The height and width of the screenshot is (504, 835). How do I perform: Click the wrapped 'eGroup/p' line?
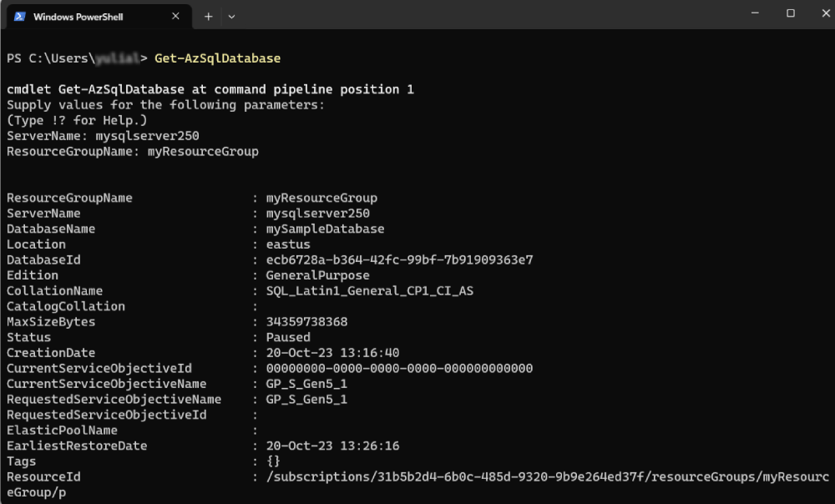coord(36,492)
